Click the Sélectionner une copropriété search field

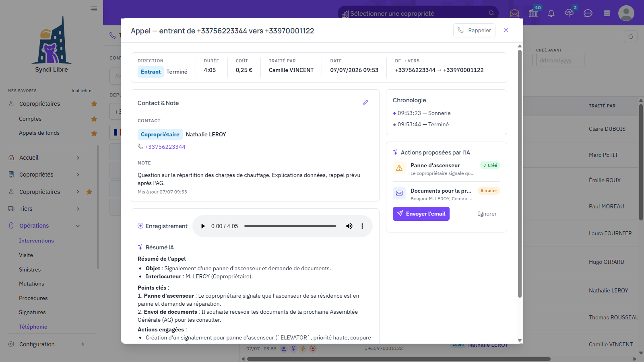(x=418, y=13)
